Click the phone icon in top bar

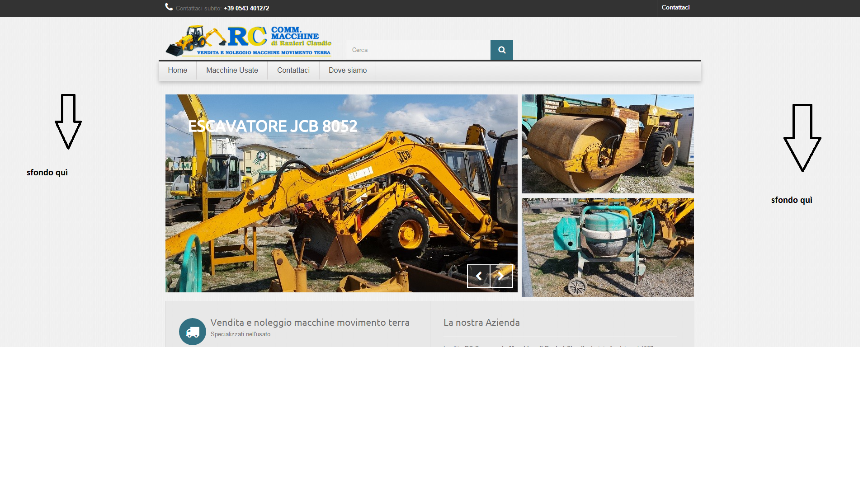[x=169, y=7]
